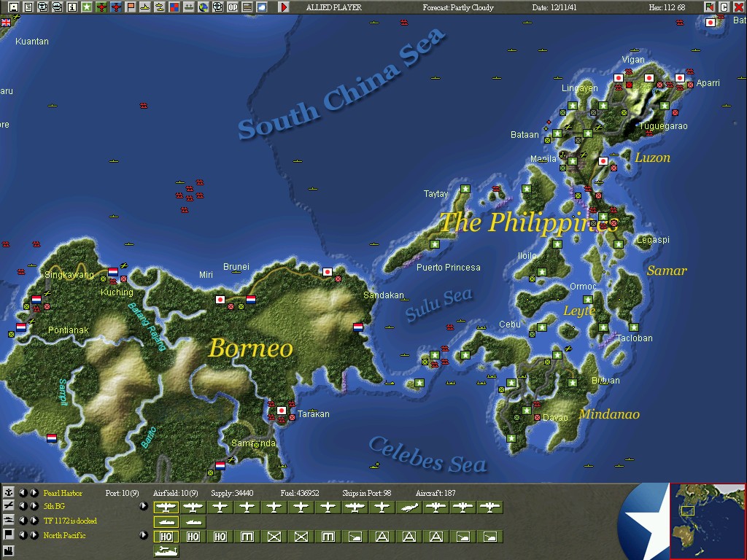Image resolution: width=747 pixels, height=560 pixels.
Task: Click the Pearl Harbor base name
Action: pyautogui.click(x=63, y=493)
